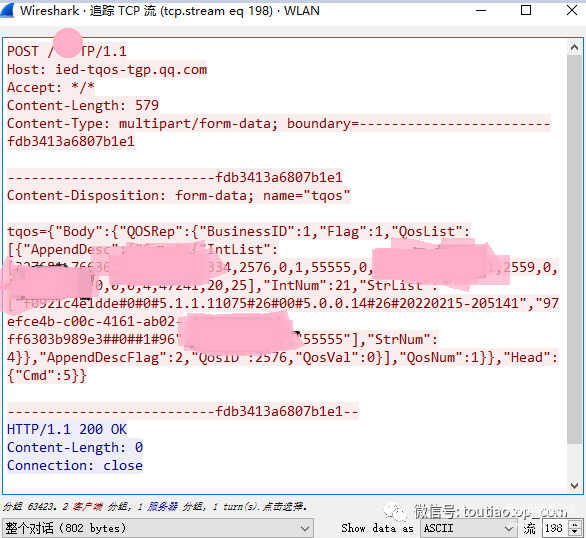Click the stream text scrollbar down arrow
The width and height of the screenshot is (586, 538).
tap(574, 485)
